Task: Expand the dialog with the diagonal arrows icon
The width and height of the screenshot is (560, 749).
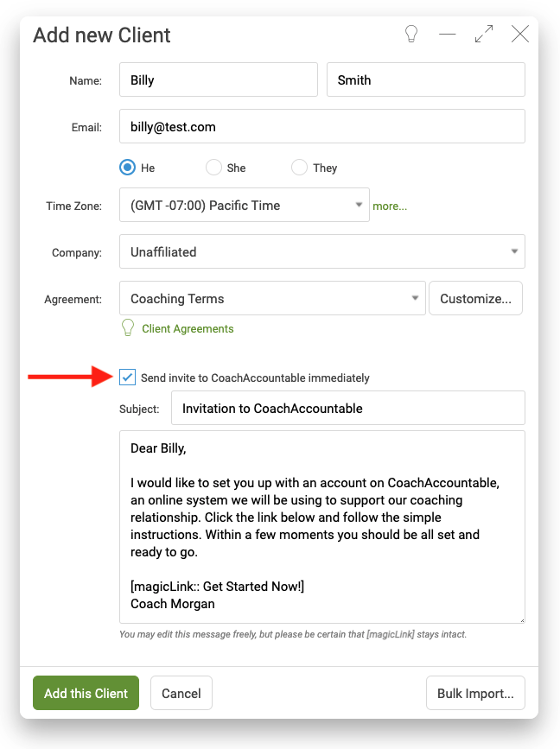Action: tap(484, 34)
